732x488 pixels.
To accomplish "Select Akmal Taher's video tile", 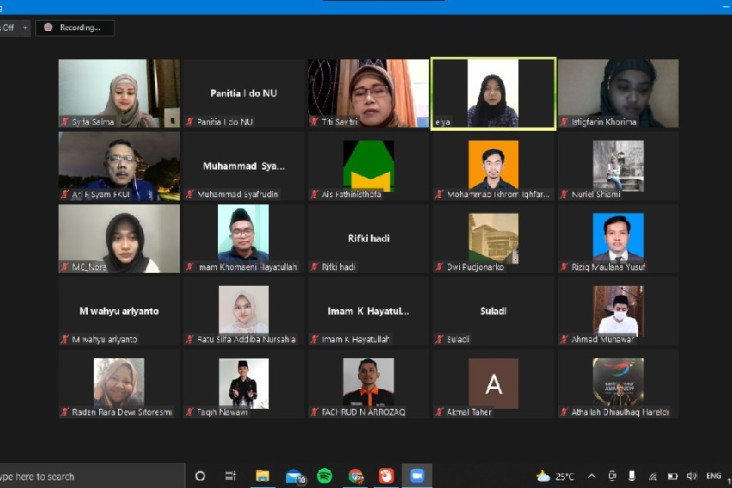I will point(493,383).
